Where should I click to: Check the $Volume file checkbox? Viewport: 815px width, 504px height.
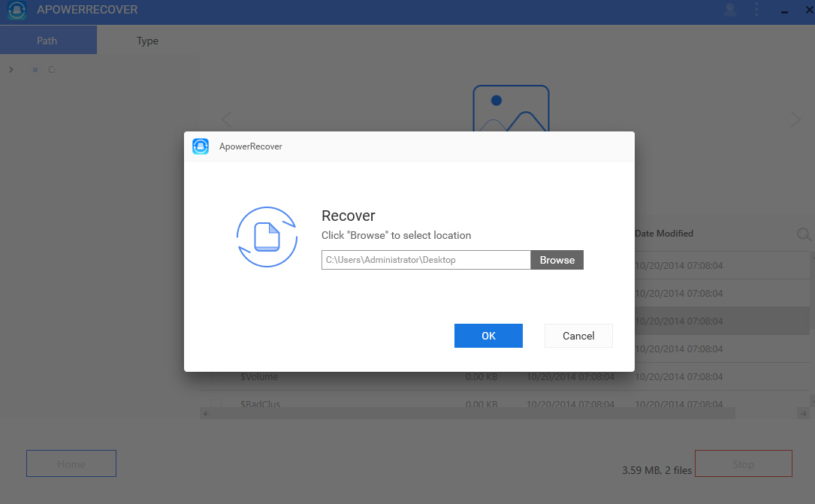[x=216, y=377]
